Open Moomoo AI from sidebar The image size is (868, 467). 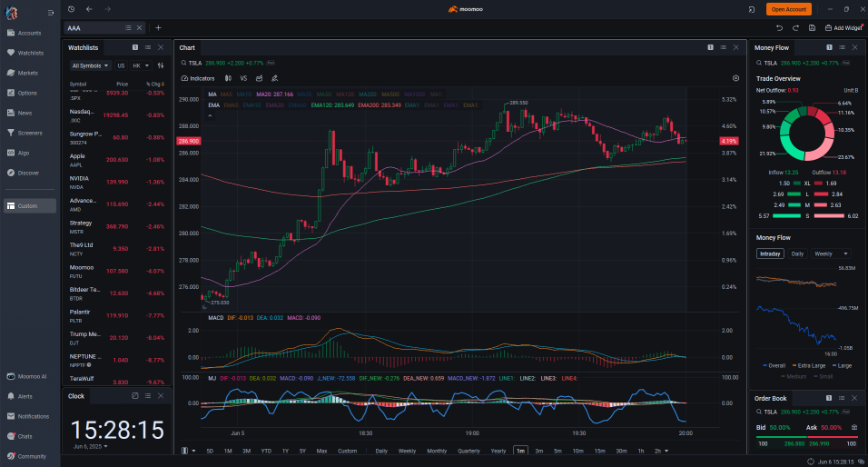27,377
